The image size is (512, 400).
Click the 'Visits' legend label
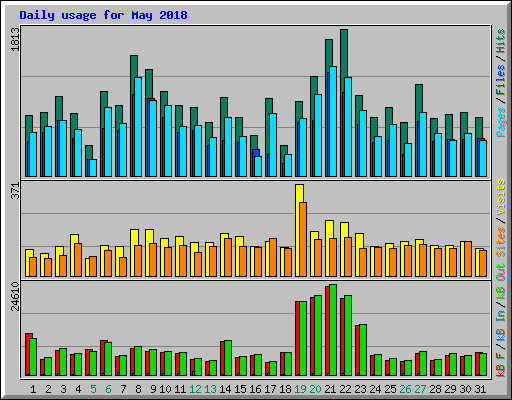[x=501, y=197]
